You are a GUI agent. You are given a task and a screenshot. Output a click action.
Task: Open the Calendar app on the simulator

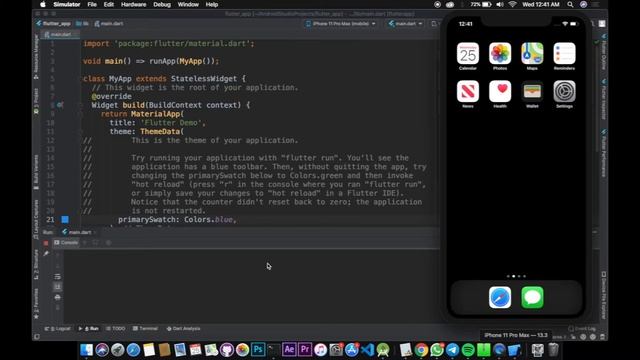tap(468, 53)
